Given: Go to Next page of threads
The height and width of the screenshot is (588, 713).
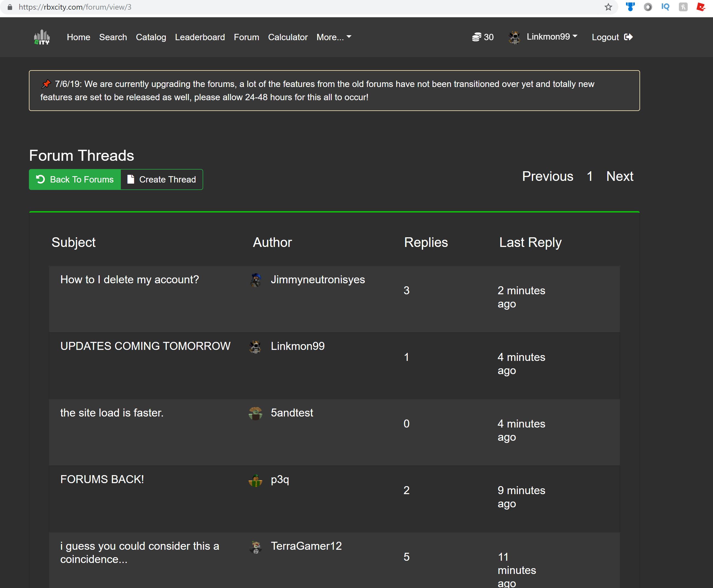Looking at the screenshot, I should click(x=619, y=176).
